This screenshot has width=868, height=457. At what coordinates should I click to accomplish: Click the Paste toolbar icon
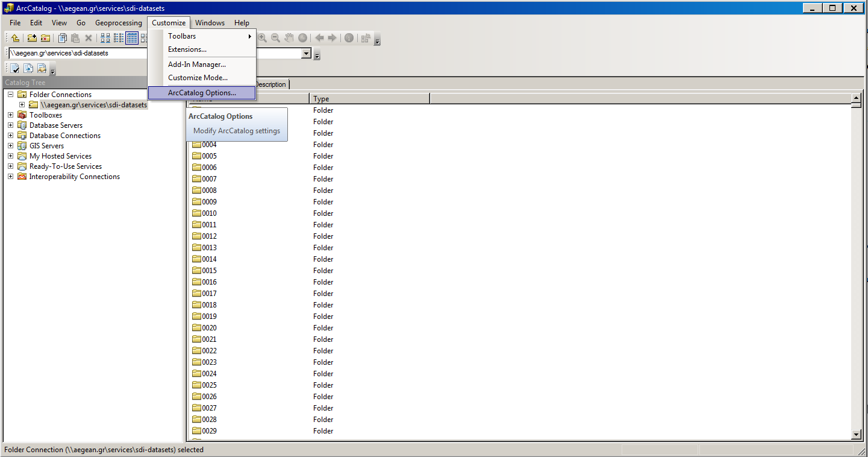[75, 38]
